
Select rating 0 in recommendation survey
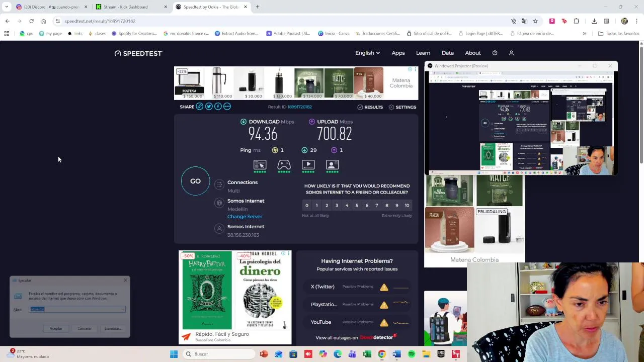coord(306,205)
